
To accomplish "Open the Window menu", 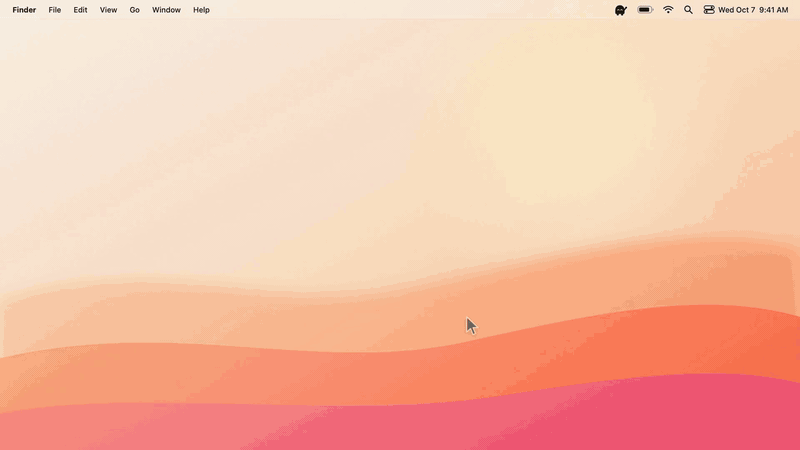I will (x=166, y=10).
